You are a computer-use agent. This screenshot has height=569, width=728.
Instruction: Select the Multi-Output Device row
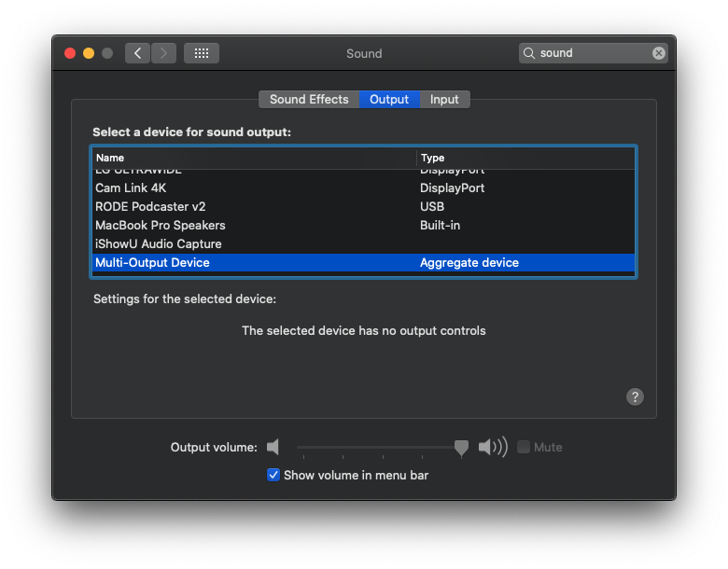(363, 263)
